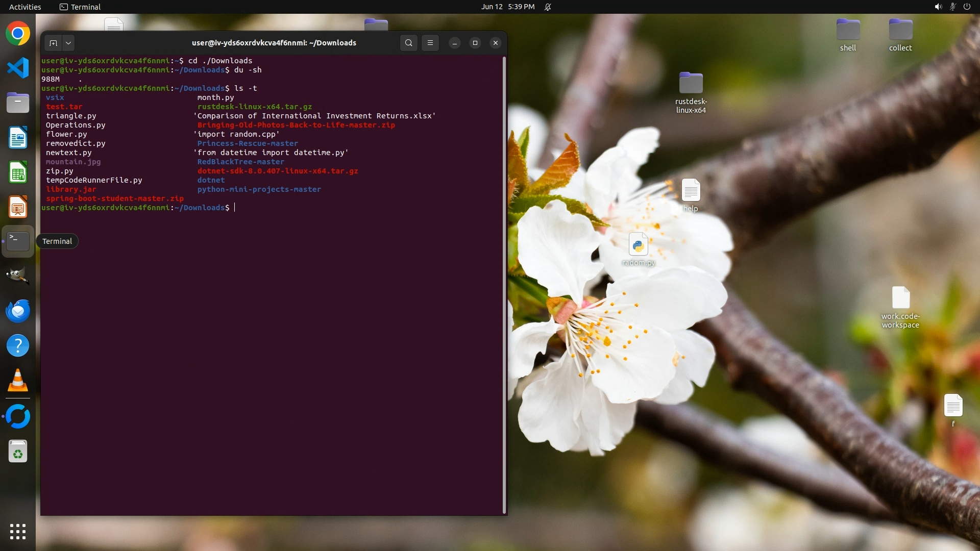
Task: Show applications grid button
Action: click(18, 532)
